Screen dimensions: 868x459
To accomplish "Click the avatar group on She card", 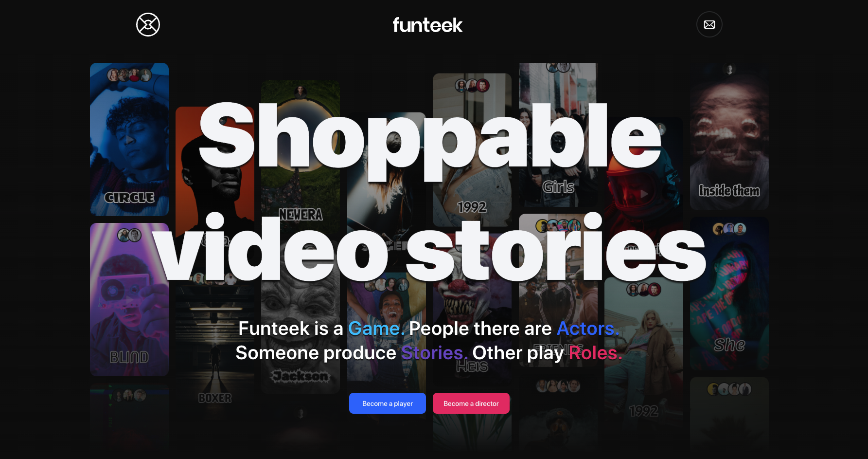I will (729, 229).
